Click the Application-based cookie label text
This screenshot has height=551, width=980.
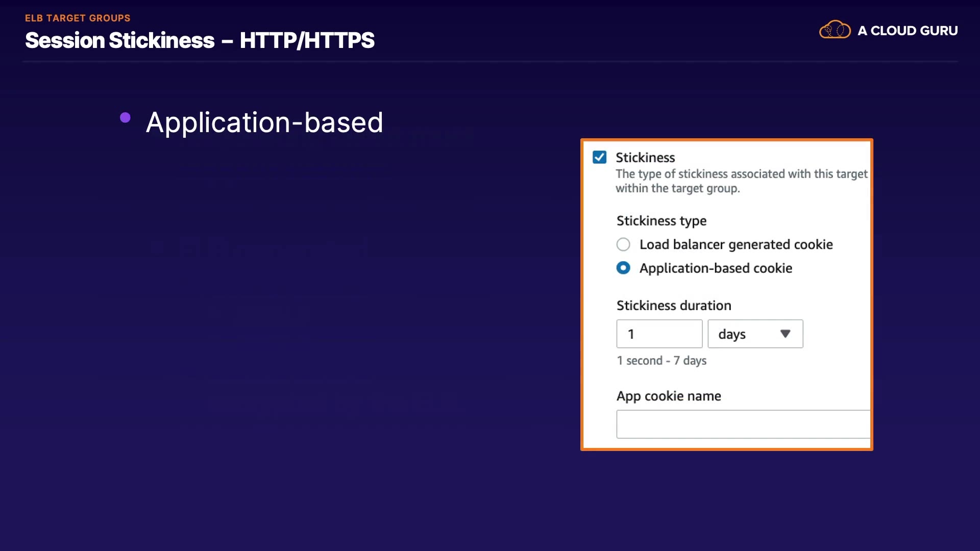click(x=716, y=268)
